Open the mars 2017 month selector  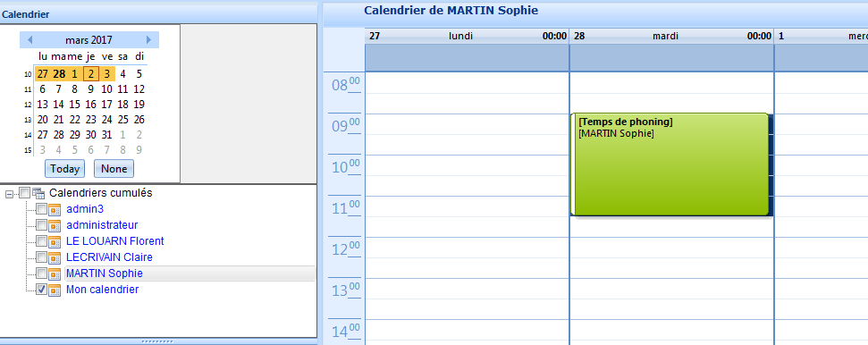point(88,40)
